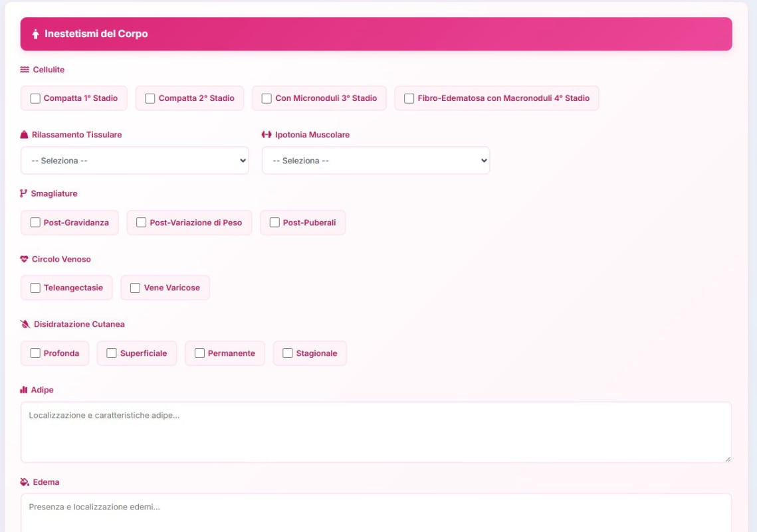Image resolution: width=757 pixels, height=532 pixels.
Task: Mark the Con Micronoduli 3° Stadio checkbox
Action: tap(267, 98)
